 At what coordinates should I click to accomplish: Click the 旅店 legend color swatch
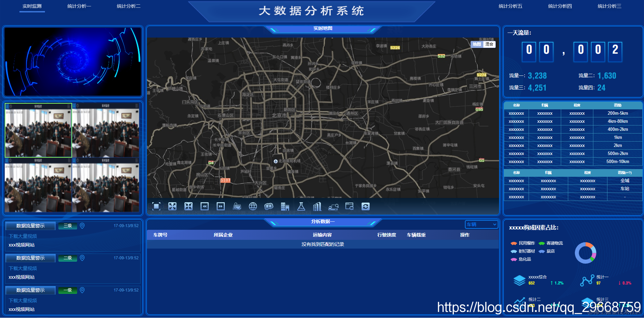coord(541,251)
